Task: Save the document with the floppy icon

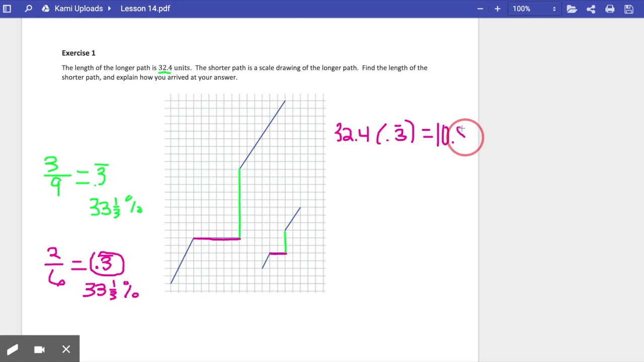Action: coord(628,9)
